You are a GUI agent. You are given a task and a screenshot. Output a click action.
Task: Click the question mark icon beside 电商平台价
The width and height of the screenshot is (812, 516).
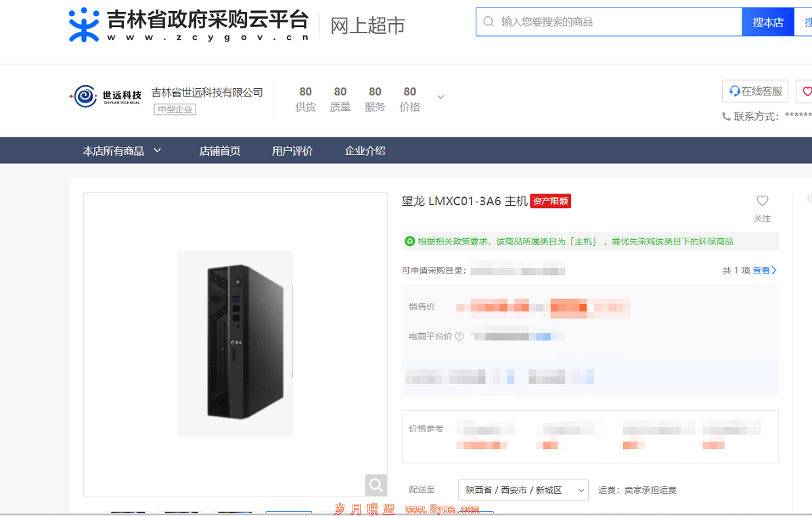click(459, 336)
